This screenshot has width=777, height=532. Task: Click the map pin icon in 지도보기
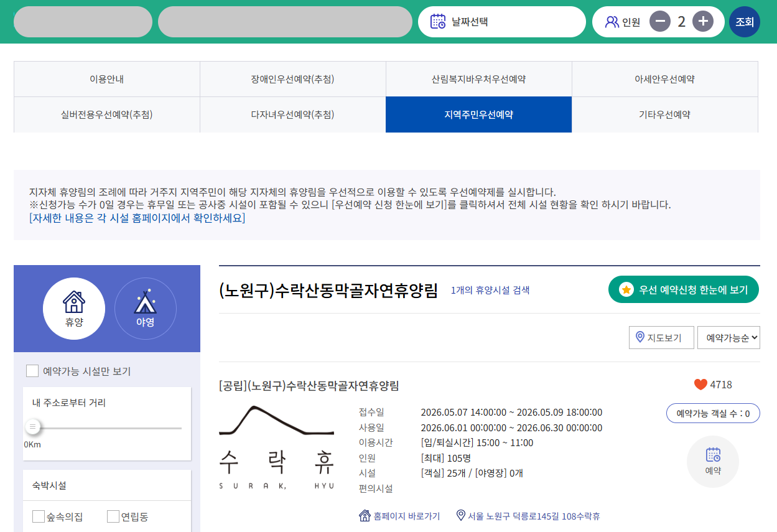640,338
